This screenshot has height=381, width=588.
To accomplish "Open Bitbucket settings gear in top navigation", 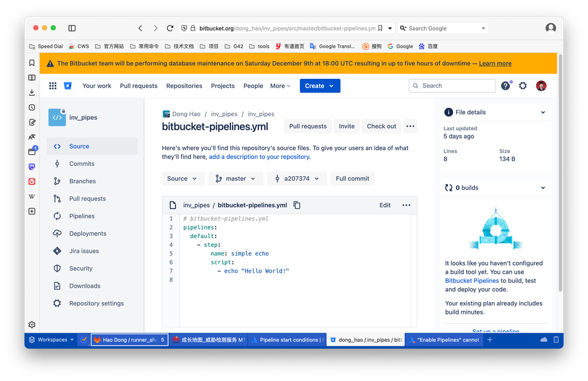I will (523, 86).
